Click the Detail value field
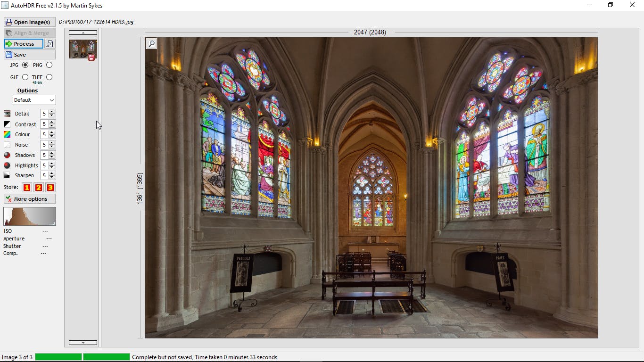This screenshot has width=644, height=362. 44,114
